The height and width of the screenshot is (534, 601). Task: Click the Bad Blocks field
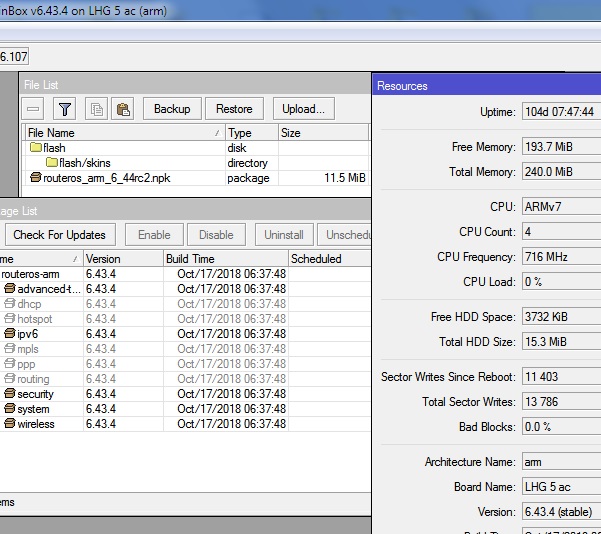pyautogui.click(x=561, y=427)
